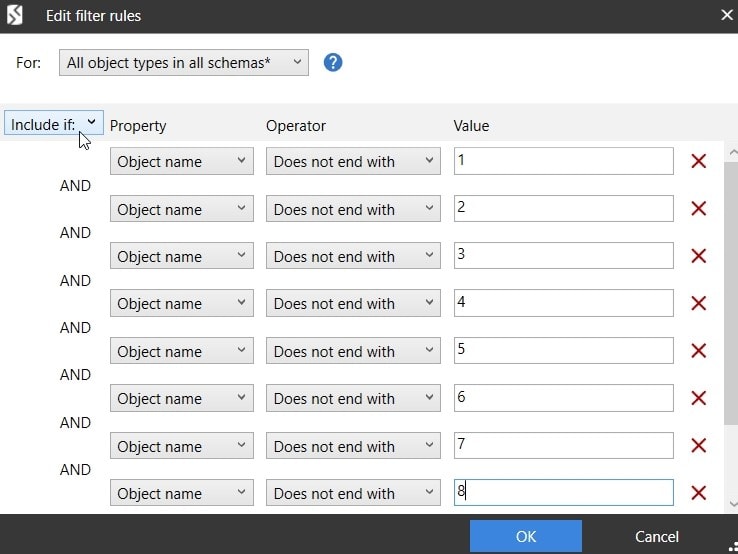Open the For object types dropdown

184,63
